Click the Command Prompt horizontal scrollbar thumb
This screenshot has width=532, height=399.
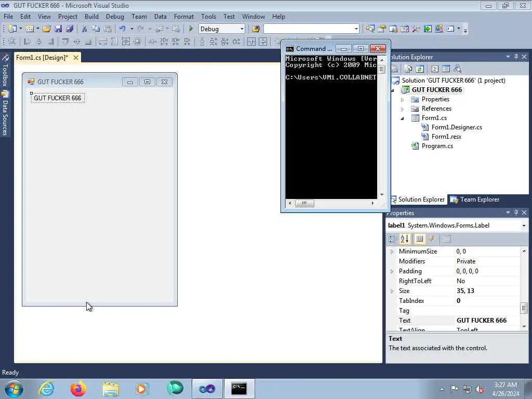(x=304, y=203)
